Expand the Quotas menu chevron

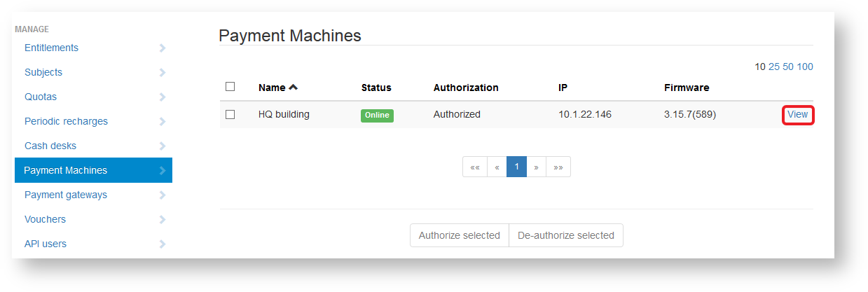163,97
